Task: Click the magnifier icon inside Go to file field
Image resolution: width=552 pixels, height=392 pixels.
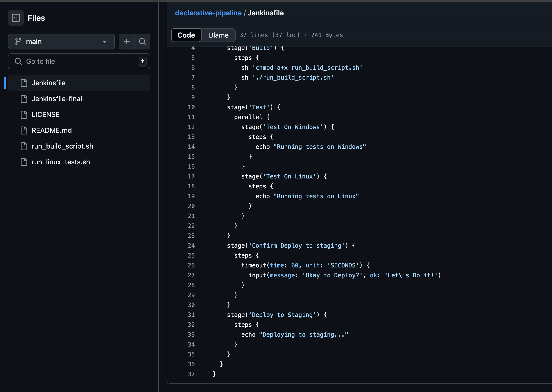Action: (x=18, y=61)
